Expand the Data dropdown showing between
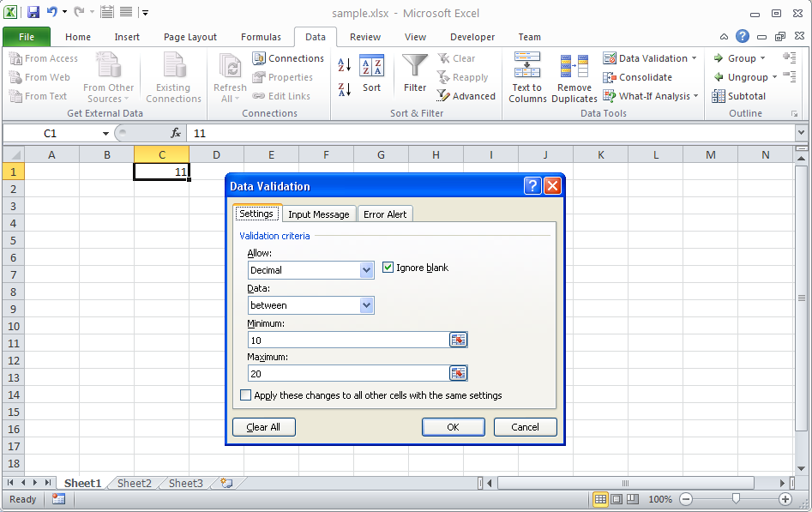Image resolution: width=812 pixels, height=512 pixels. (x=367, y=305)
